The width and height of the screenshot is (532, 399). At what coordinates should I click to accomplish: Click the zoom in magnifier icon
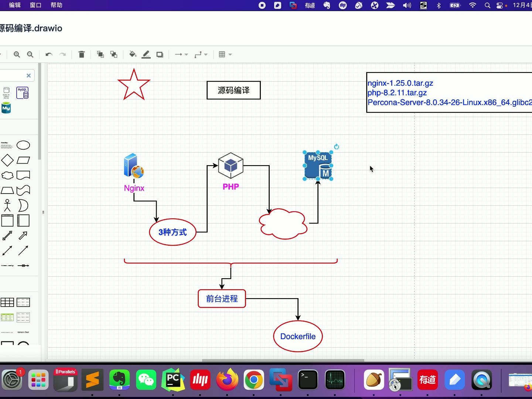[17, 54]
